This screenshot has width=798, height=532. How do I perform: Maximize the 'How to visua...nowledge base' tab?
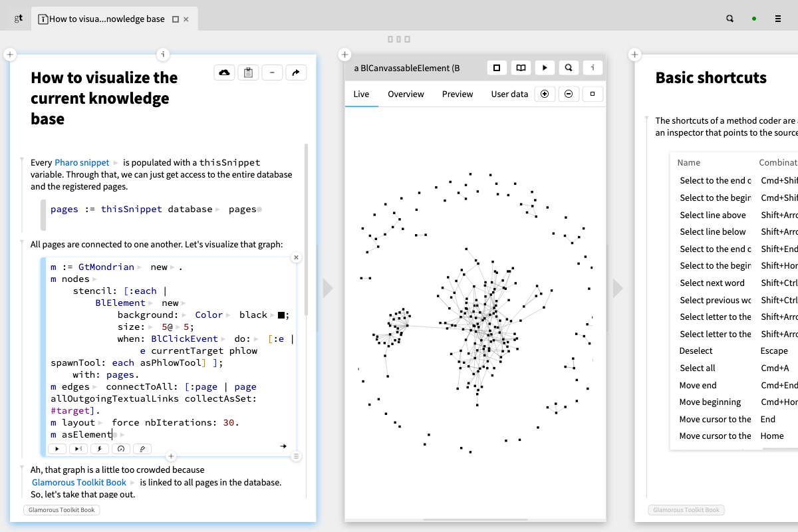176,19
